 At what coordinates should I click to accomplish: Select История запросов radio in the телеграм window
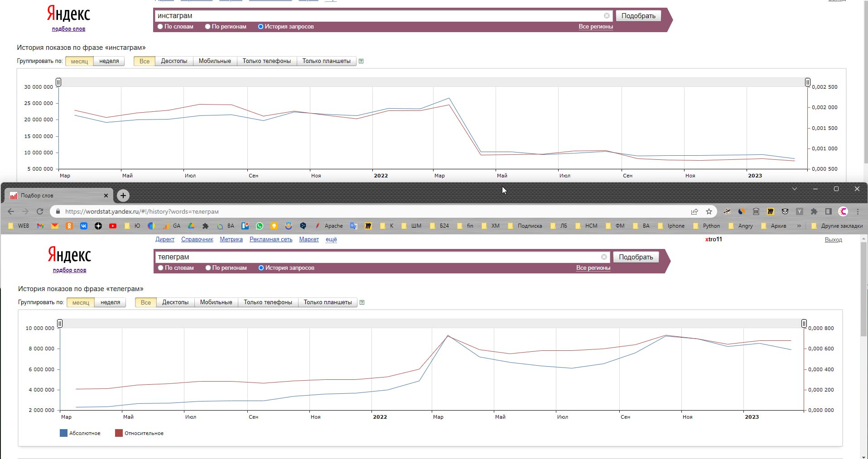pos(261,268)
